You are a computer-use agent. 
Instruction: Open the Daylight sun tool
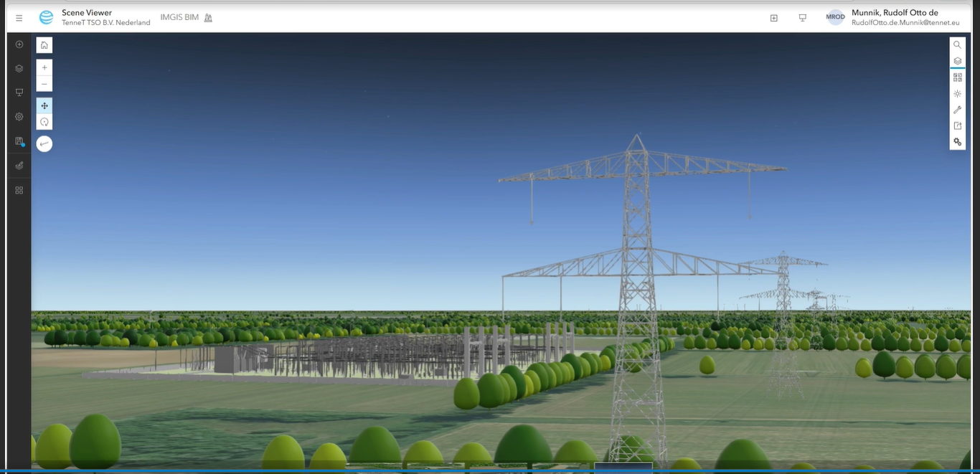pos(957,94)
